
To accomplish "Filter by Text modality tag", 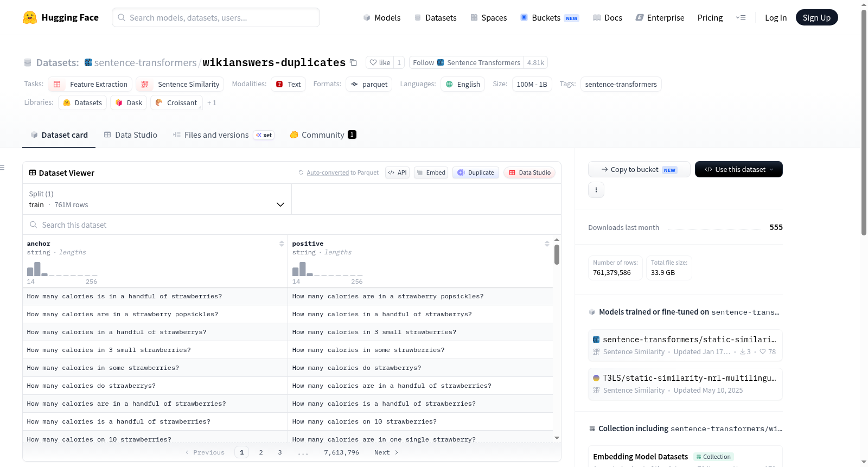I will (288, 84).
